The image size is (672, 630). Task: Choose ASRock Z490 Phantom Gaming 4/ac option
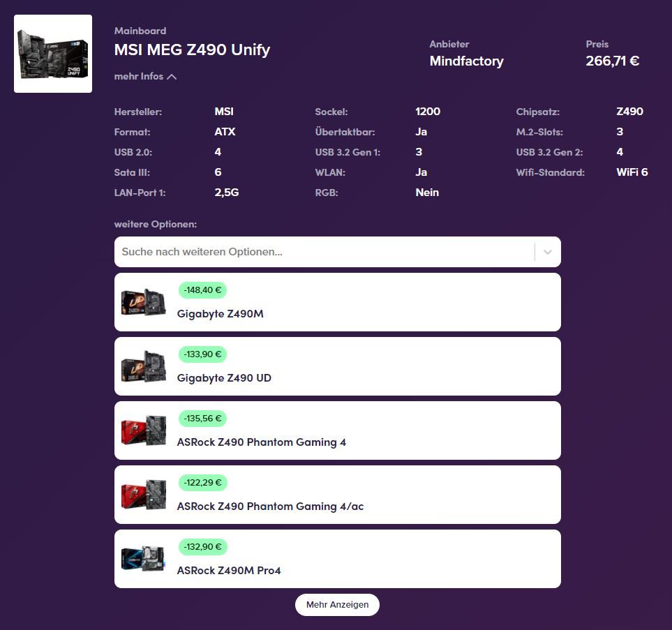tap(337, 495)
